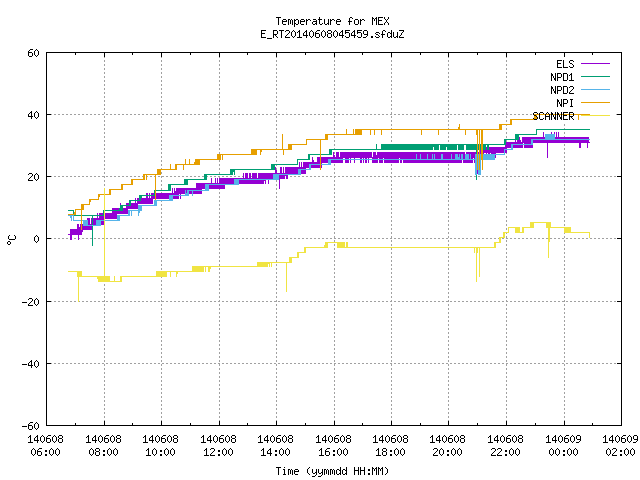Click the yellow SCANNER legend line sample
Viewport: 640px width, 480px height.
(x=595, y=116)
